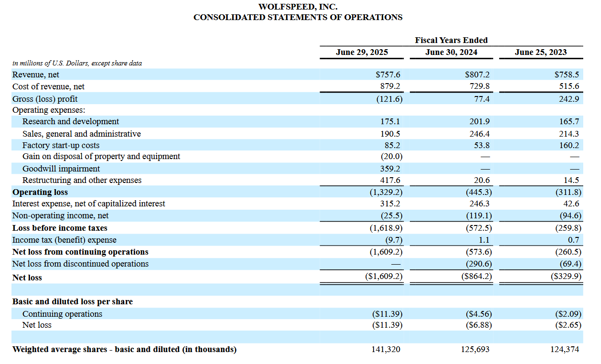
Task: Select the $758.5 revenue value
Action: 567,75
